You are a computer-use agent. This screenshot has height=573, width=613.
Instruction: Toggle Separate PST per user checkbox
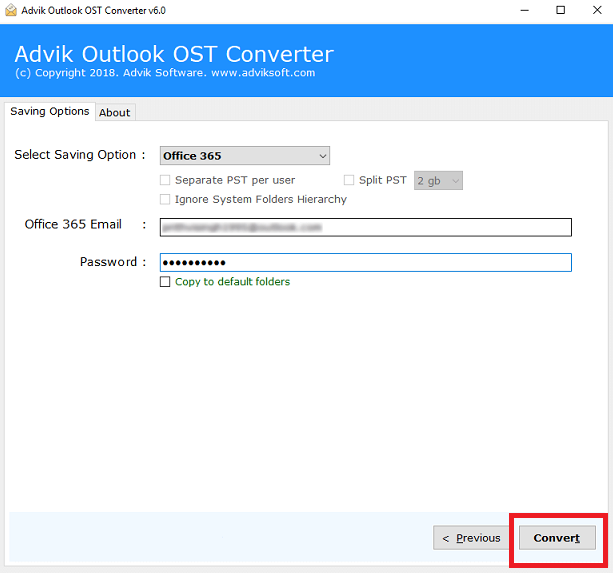[x=165, y=180]
